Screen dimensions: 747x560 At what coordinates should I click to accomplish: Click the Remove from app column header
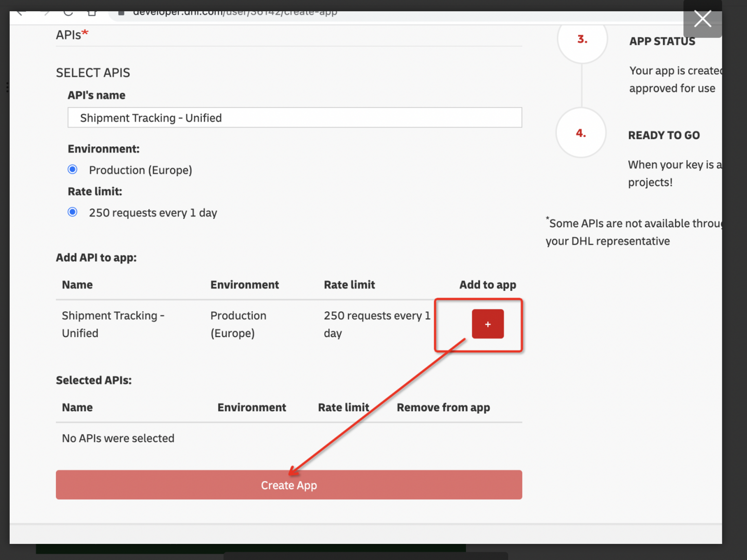tap(444, 408)
